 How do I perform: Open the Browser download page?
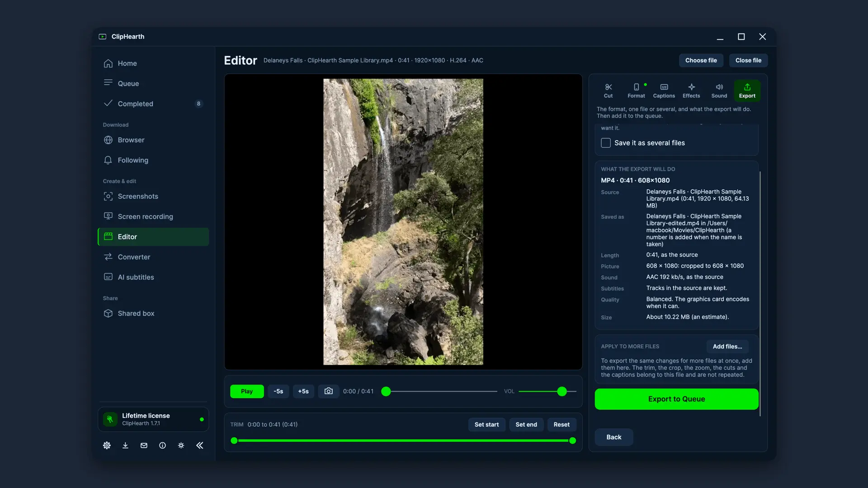[153, 140]
